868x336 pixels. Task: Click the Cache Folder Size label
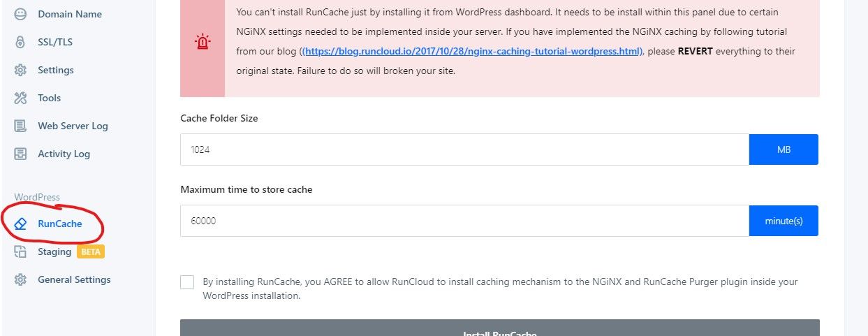pos(219,119)
